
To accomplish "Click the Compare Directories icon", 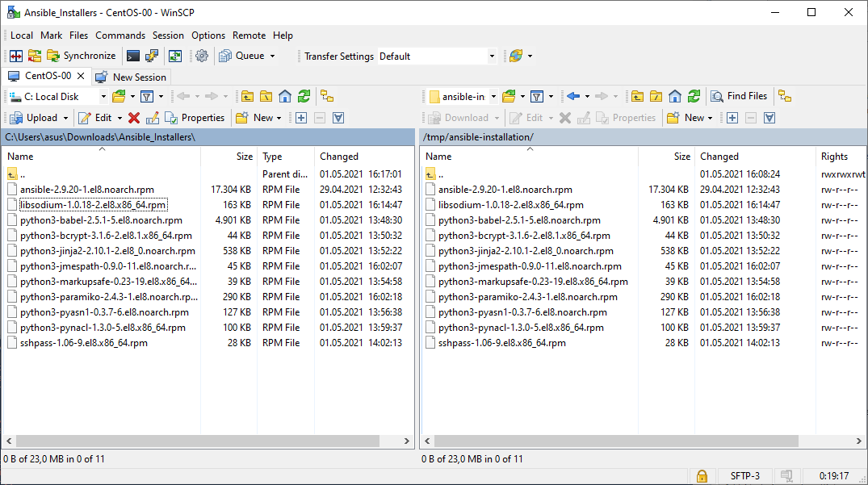I will 16,56.
